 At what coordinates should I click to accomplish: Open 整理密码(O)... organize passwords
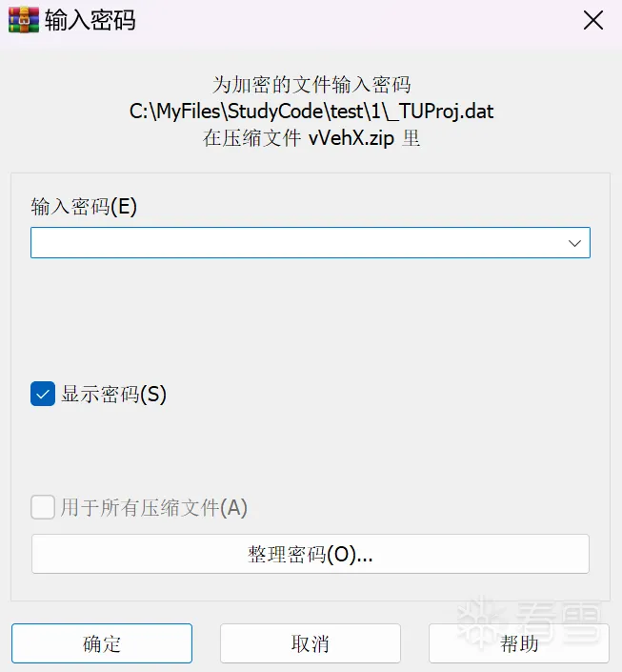(x=311, y=554)
